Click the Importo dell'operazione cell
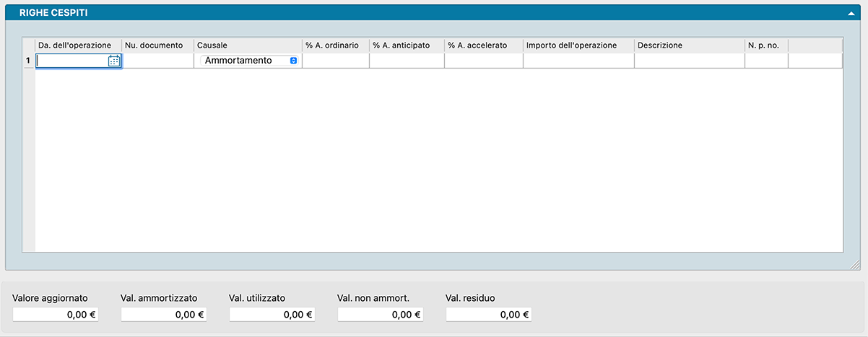 coord(578,61)
